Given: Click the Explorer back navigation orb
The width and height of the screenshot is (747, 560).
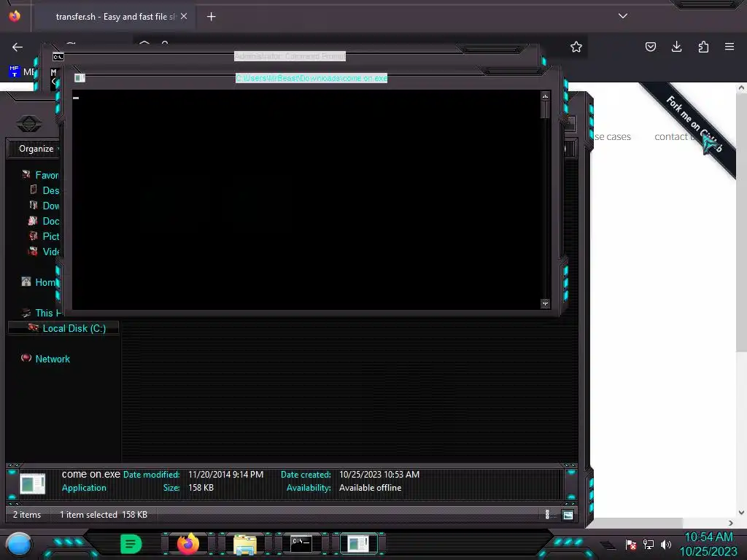Looking at the screenshot, I should [x=29, y=124].
